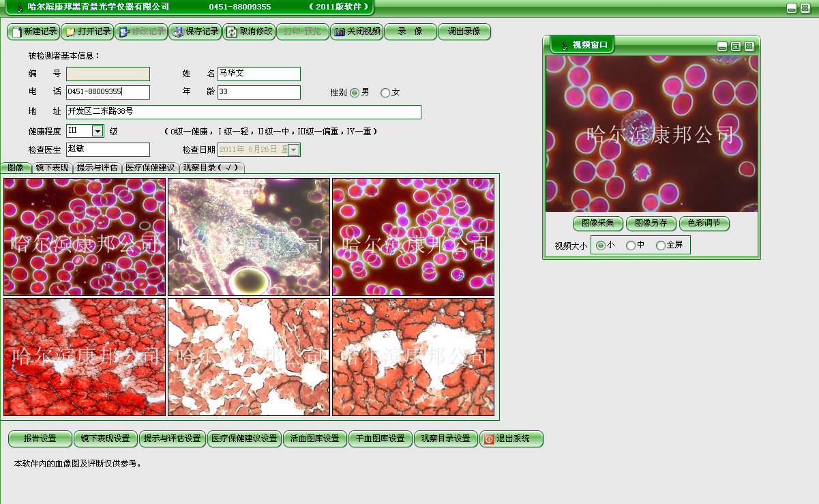
Task: Click the 图像采集 capture button
Action: pos(597,224)
